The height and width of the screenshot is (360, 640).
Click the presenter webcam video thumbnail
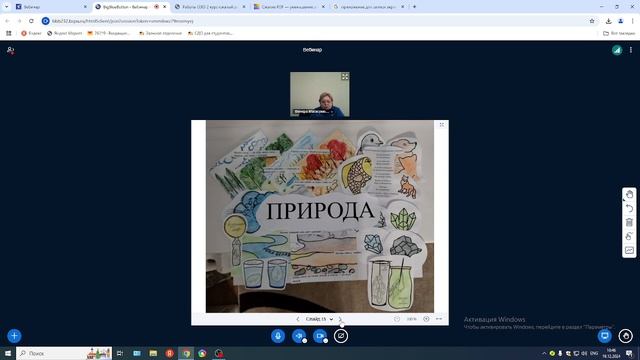click(320, 94)
